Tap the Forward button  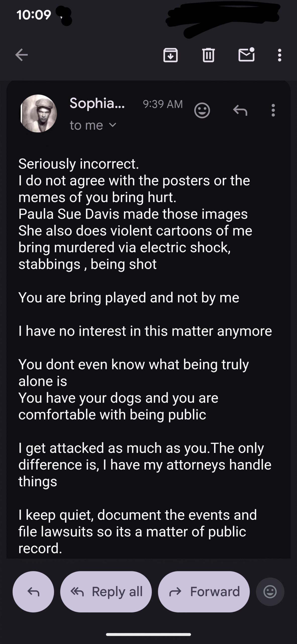[x=204, y=591]
